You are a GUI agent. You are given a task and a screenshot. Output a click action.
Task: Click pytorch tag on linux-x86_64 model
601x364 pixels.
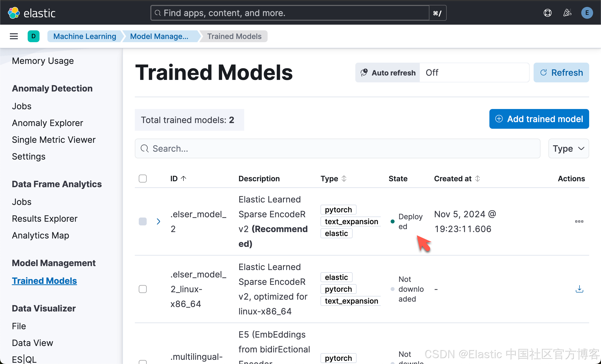tap(338, 289)
